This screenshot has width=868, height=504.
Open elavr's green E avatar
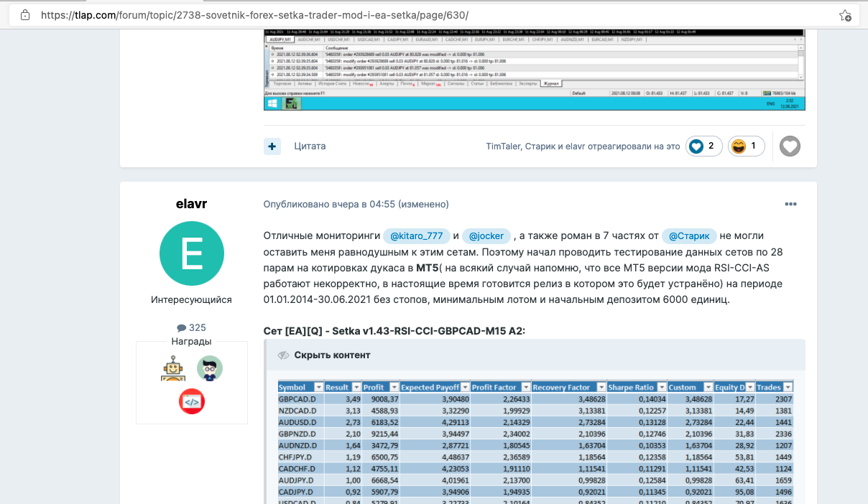[192, 253]
